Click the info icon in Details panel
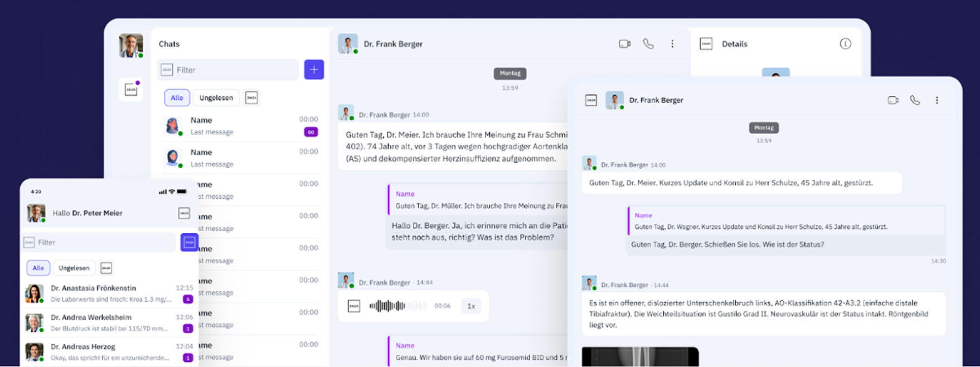Screen dimensions: 980x367 point(845,43)
